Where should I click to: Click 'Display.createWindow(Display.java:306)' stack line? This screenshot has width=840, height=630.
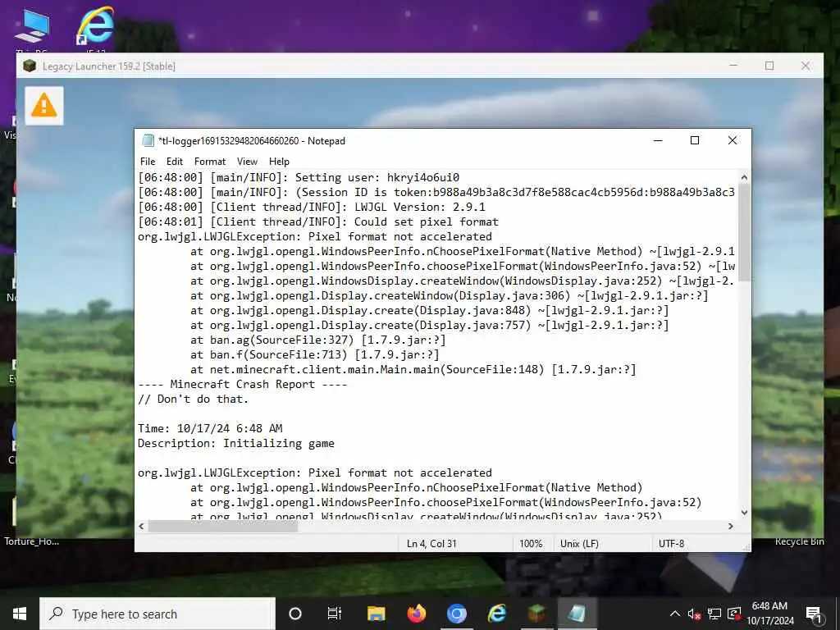(449, 295)
